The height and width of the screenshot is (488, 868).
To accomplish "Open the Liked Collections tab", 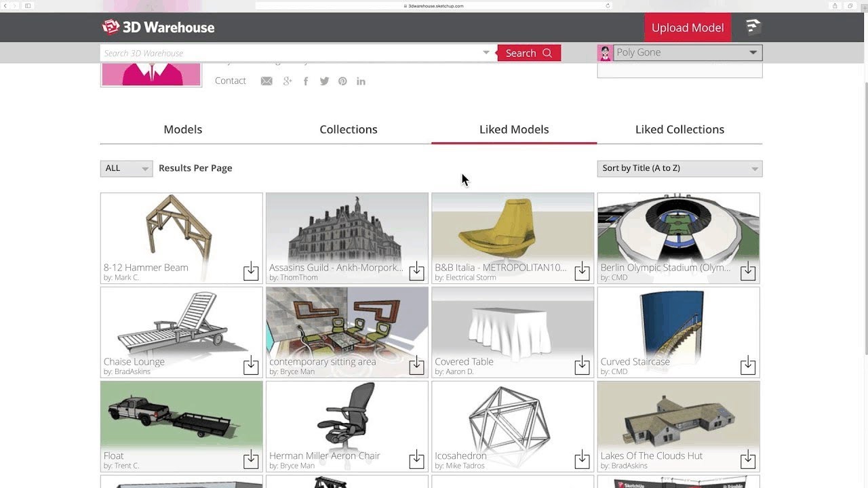I will click(679, 129).
